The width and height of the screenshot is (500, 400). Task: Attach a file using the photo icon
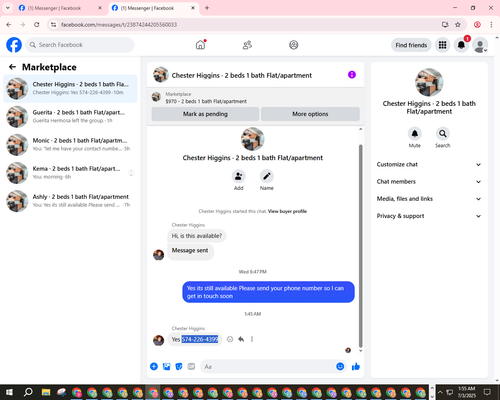click(166, 367)
